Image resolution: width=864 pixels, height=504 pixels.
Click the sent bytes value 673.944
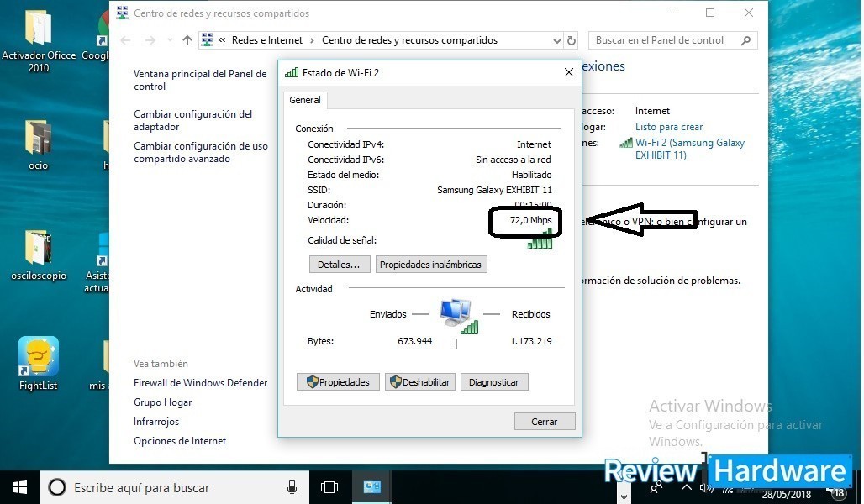tap(415, 342)
